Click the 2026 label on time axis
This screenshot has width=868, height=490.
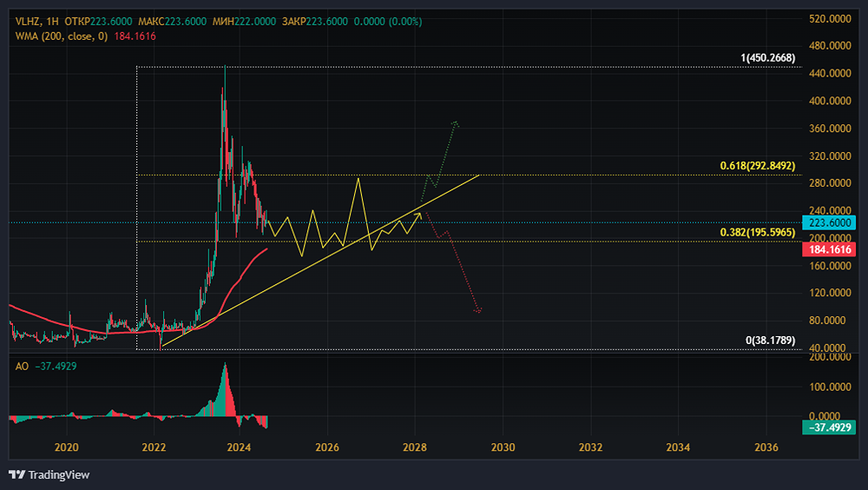(327, 447)
